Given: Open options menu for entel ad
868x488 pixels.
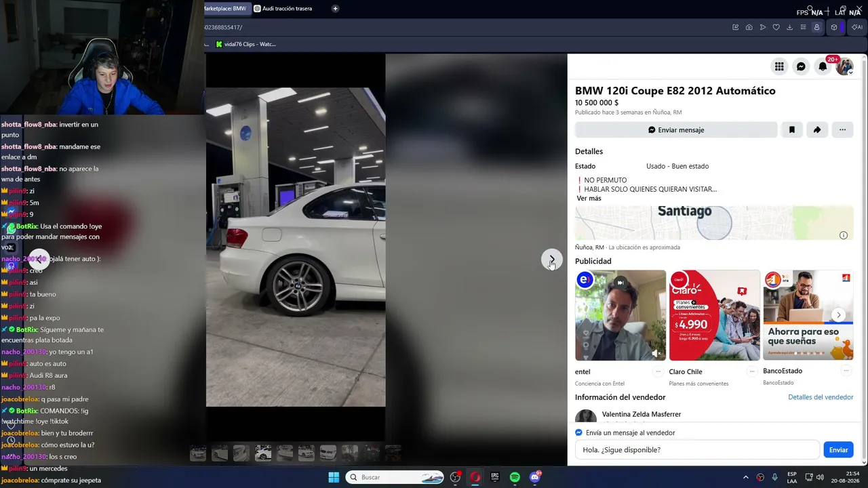Looking at the screenshot, I should 658,371.
